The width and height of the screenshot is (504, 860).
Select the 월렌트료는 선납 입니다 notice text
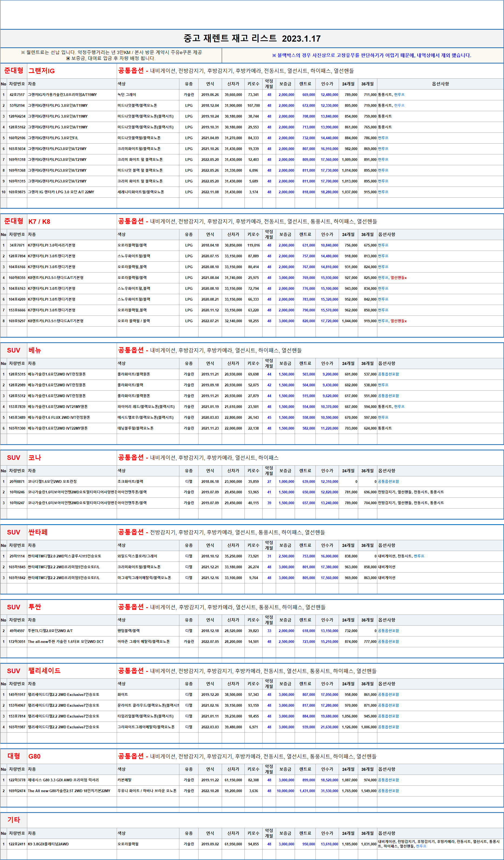pos(111,52)
